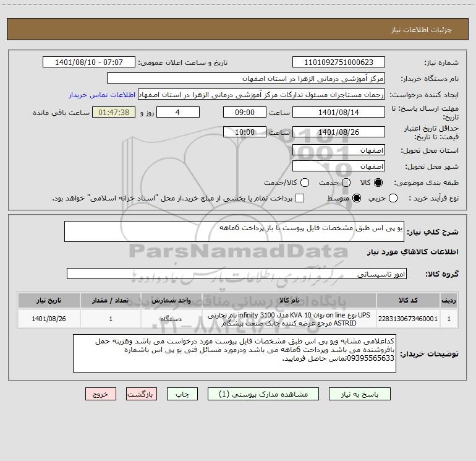The height and width of the screenshot is (461, 476).
Task: Click buyer notes توضیحات خریدار text area
Action: [x=234, y=353]
